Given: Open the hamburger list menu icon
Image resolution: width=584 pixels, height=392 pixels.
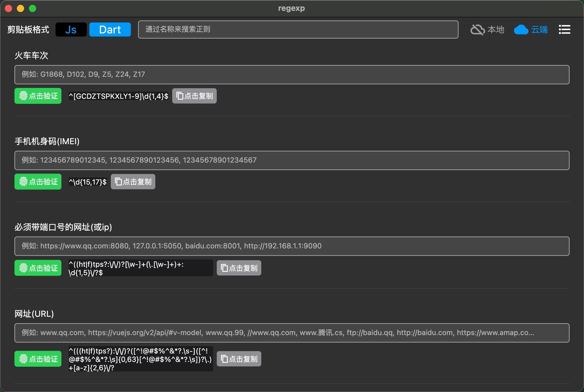Looking at the screenshot, I should [564, 30].
